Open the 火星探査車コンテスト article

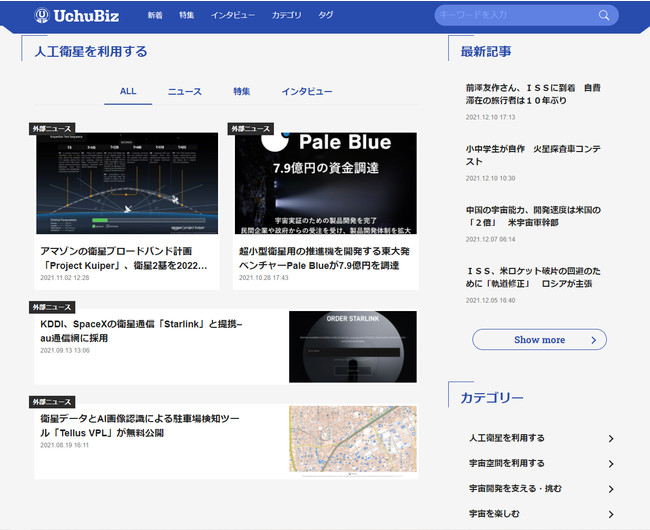pyautogui.click(x=533, y=155)
